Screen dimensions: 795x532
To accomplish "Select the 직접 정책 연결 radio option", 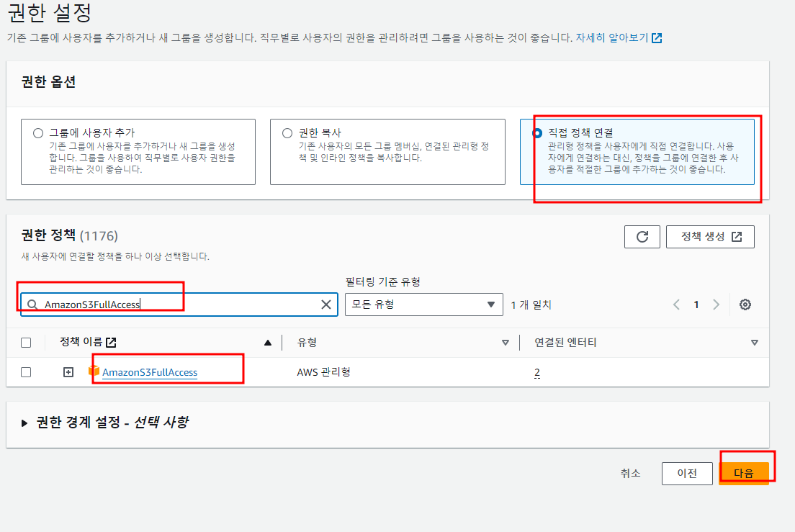I will click(x=537, y=133).
